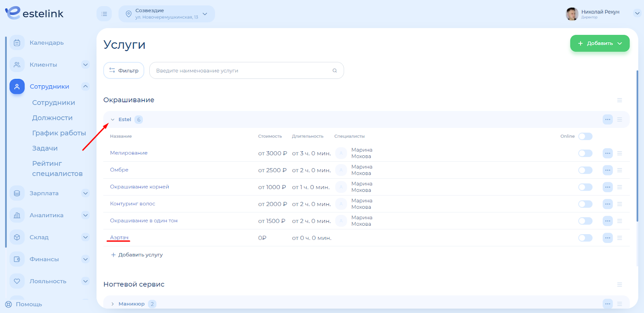644x313 pixels.
Task: Open Должности submenu item
Action: [x=52, y=118]
